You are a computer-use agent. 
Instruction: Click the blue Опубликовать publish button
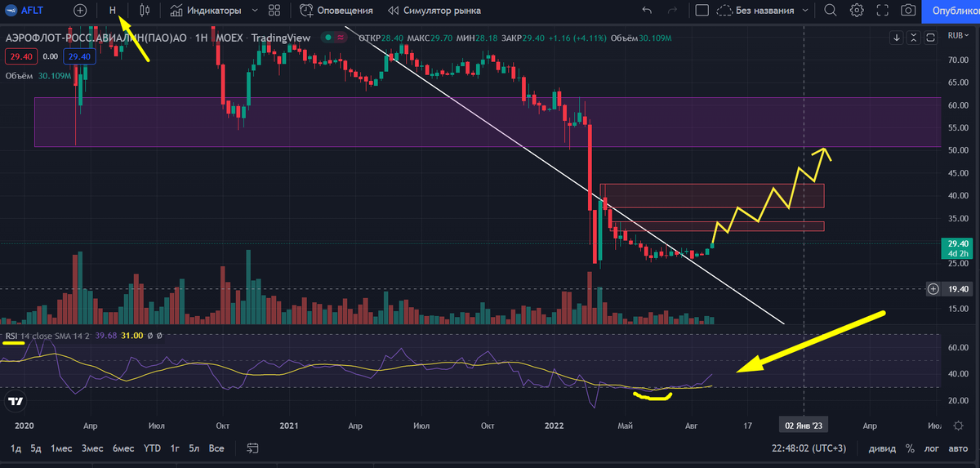tap(951, 11)
